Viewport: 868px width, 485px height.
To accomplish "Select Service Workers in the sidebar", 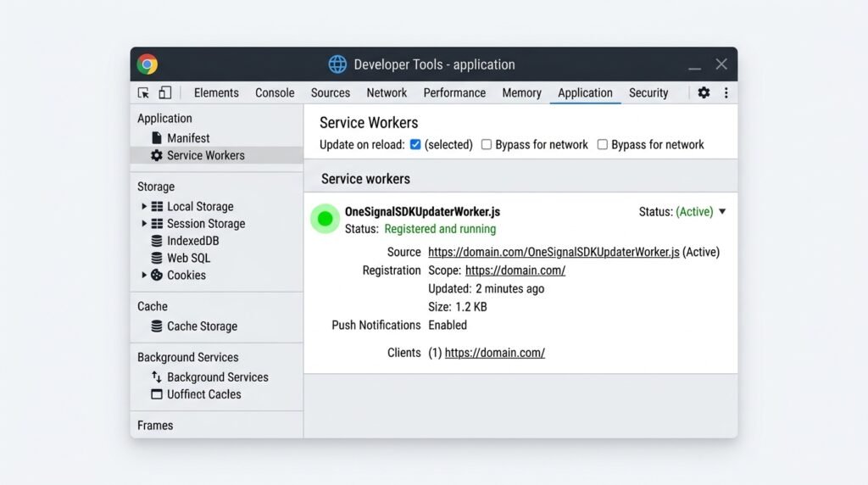I will click(x=216, y=155).
